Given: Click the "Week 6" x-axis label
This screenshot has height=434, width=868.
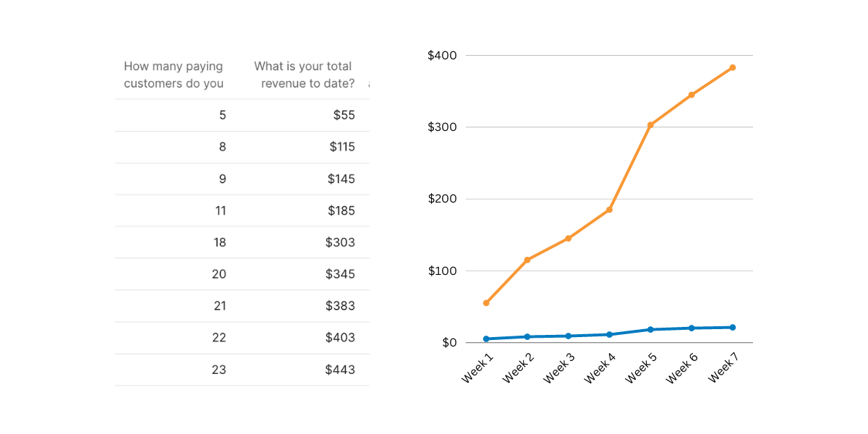Looking at the screenshot, I should pyautogui.click(x=682, y=367).
